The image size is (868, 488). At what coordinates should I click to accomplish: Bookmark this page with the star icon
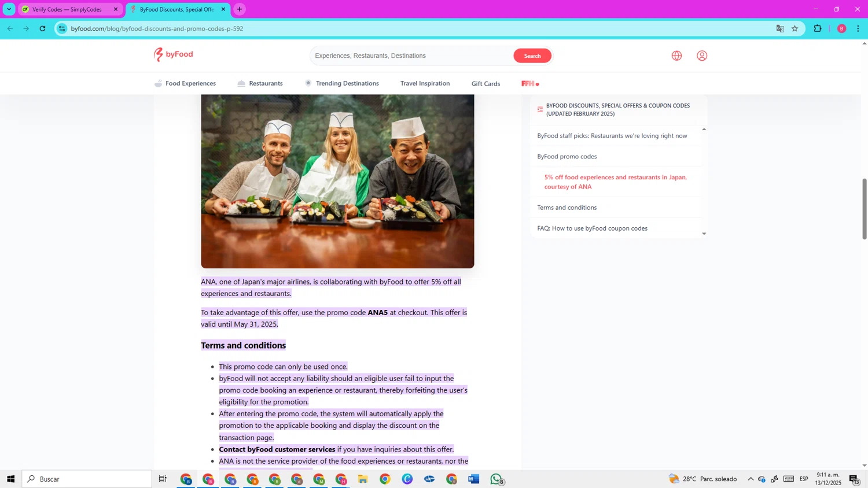(795, 28)
